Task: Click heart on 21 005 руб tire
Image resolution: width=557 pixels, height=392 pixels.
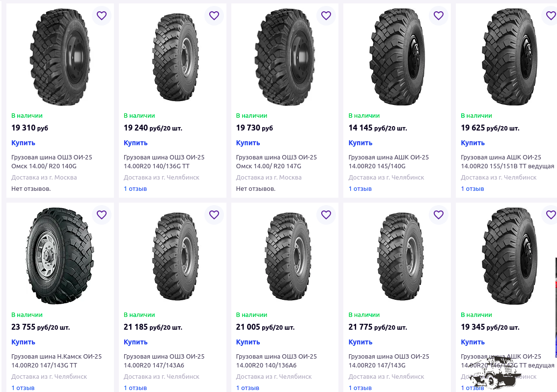Action: (326, 214)
